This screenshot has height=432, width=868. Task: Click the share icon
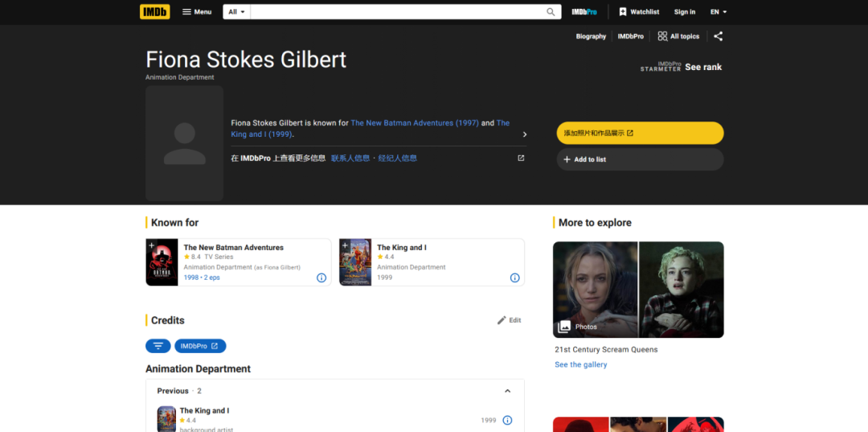pyautogui.click(x=718, y=36)
